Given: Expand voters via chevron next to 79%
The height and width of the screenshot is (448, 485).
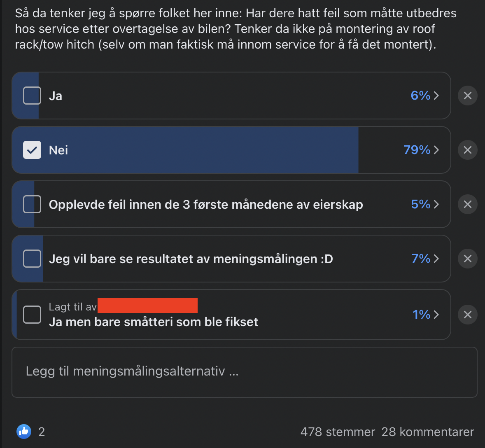Looking at the screenshot, I should point(436,150).
